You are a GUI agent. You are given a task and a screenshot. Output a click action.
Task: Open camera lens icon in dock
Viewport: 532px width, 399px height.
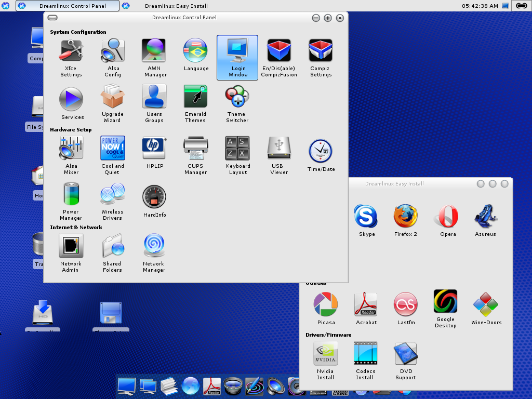tap(233, 387)
